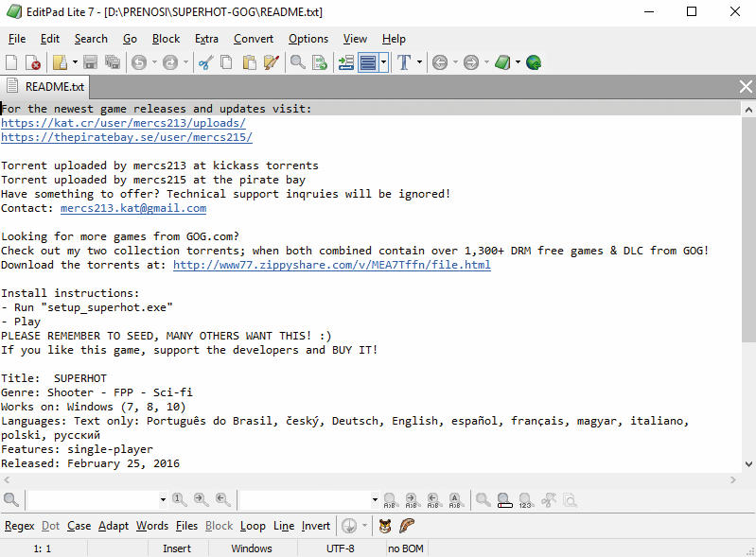The width and height of the screenshot is (756, 557).
Task: Cut the selection with the scissors icon
Action: pos(206,62)
